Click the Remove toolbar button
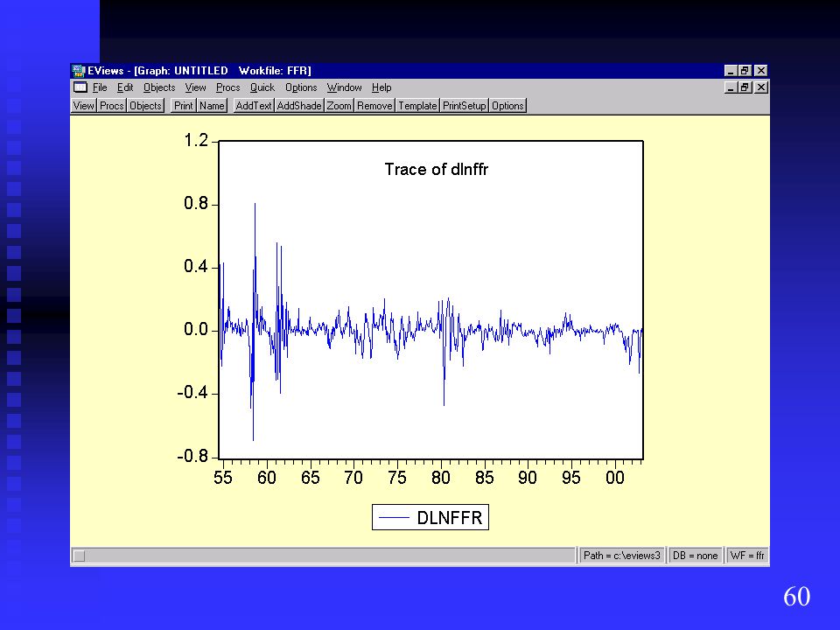The width and height of the screenshot is (840, 630). [x=374, y=106]
